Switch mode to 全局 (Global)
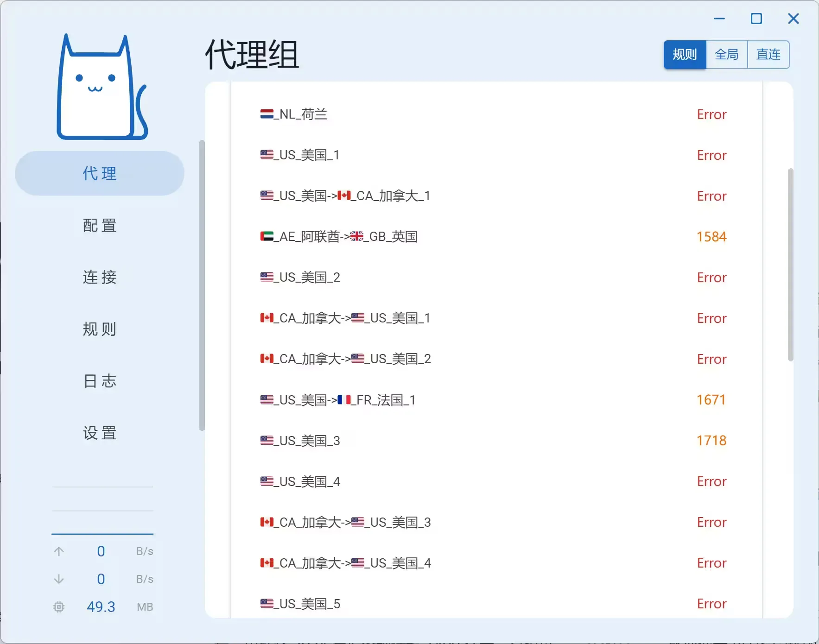The width and height of the screenshot is (819, 644). point(726,55)
